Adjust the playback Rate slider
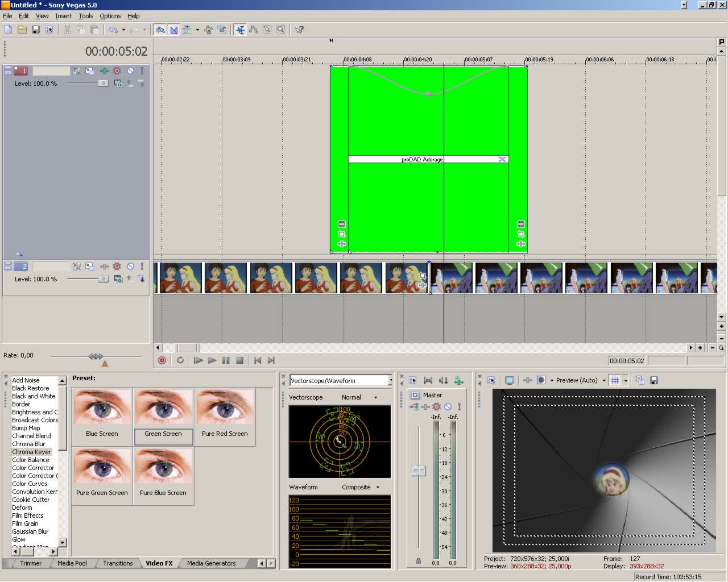 click(96, 356)
